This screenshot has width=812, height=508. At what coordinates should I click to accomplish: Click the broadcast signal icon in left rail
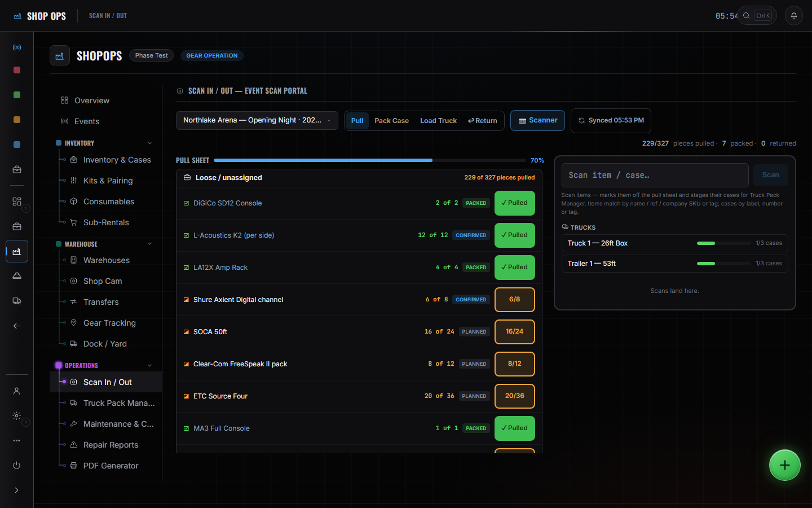click(17, 47)
